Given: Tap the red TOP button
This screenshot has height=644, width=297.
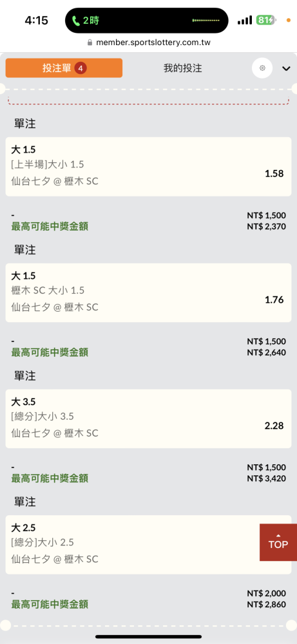Looking at the screenshot, I should [x=278, y=542].
